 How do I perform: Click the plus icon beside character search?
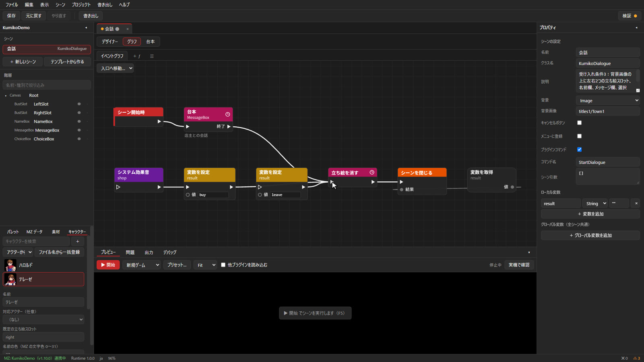click(x=78, y=241)
